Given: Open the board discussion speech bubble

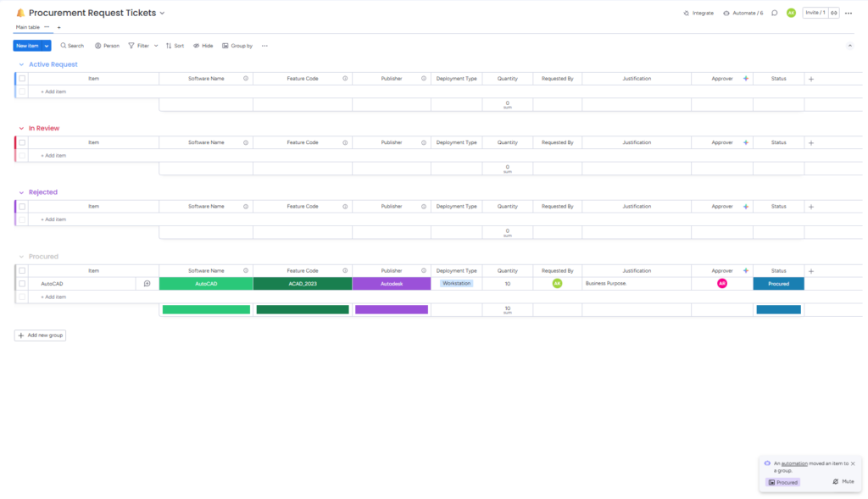Looking at the screenshot, I should 774,13.
